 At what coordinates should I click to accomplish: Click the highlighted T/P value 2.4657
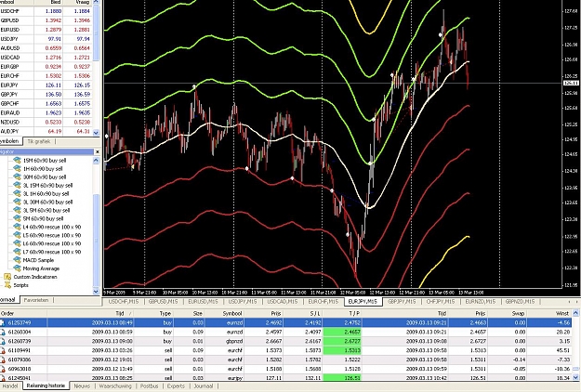[x=342, y=332]
